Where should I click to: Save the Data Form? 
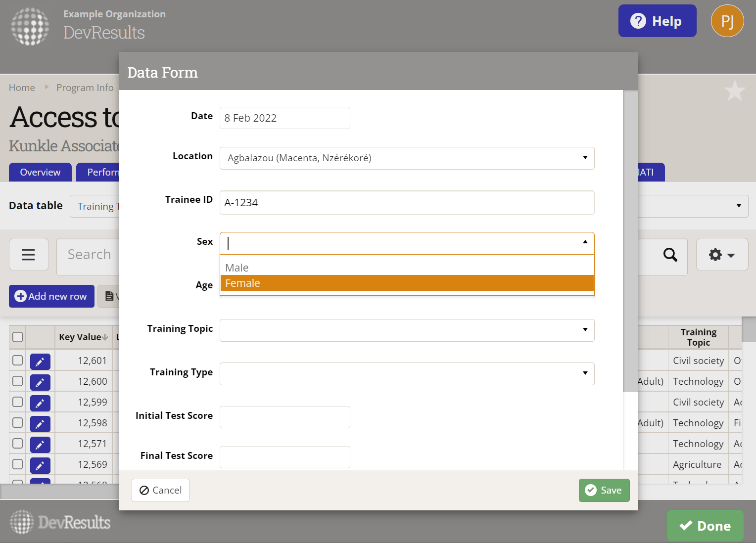coord(604,490)
